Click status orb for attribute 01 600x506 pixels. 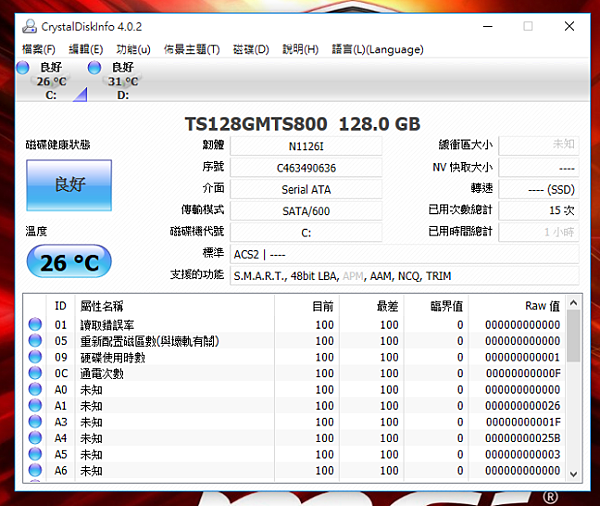point(35,324)
